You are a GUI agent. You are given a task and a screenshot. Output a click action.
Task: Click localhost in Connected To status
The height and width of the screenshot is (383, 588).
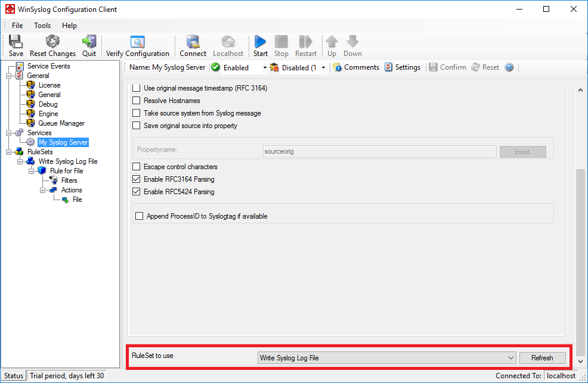pyautogui.click(x=561, y=375)
